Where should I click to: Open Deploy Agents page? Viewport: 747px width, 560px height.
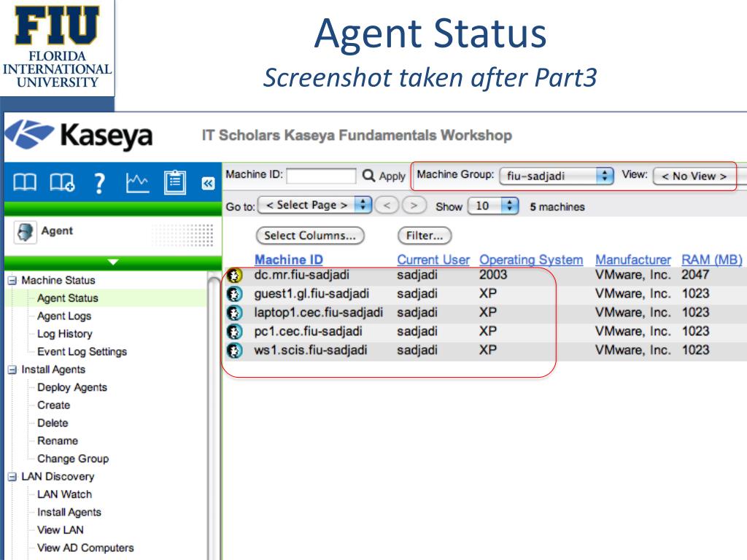pos(72,388)
